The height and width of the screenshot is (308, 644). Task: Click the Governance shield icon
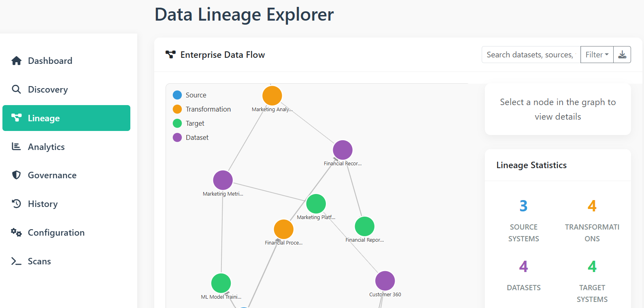[x=16, y=175]
